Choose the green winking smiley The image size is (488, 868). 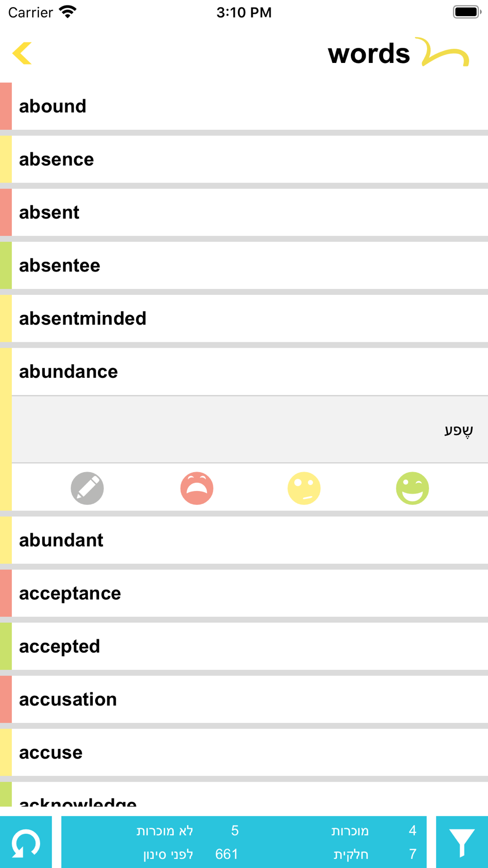point(412,488)
